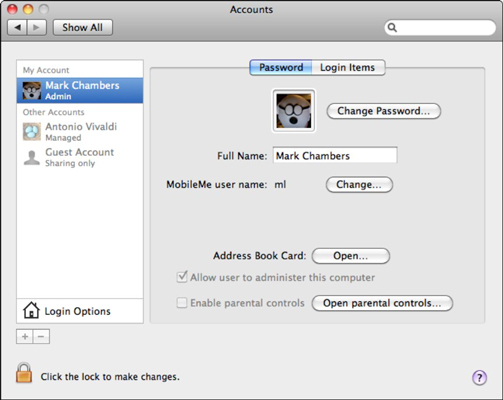This screenshot has height=400, width=503.
Task: Click the magnifying glass in search field
Action: [392, 27]
